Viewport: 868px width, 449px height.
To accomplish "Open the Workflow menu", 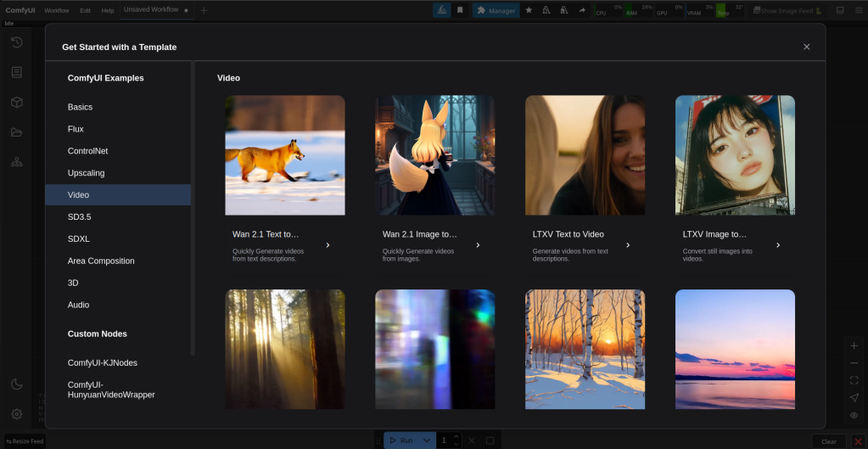I will click(56, 10).
